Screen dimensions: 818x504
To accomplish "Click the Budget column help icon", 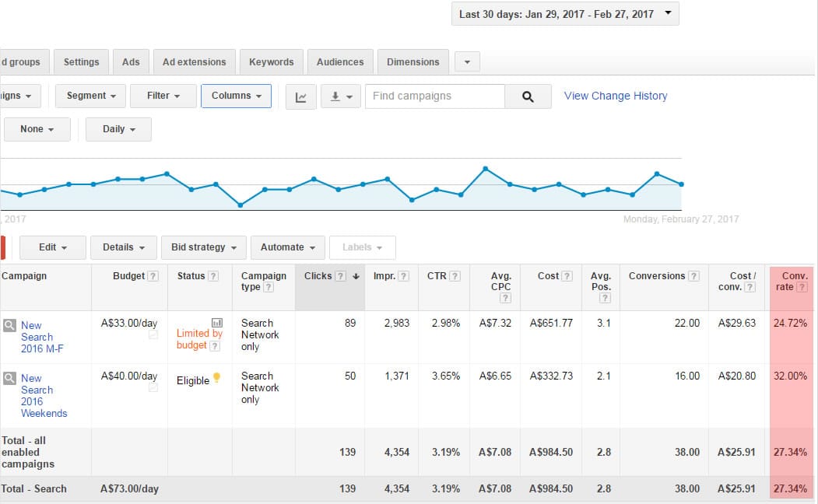I will pyautogui.click(x=153, y=276).
